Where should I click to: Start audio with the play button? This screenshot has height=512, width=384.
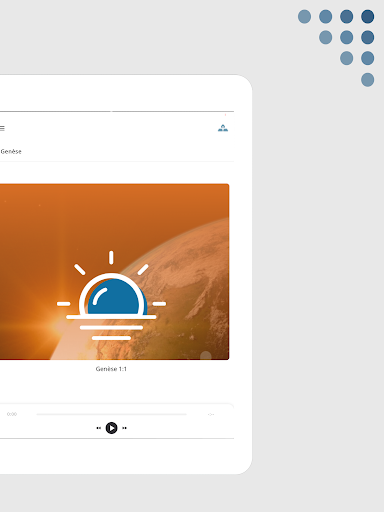pos(111,428)
